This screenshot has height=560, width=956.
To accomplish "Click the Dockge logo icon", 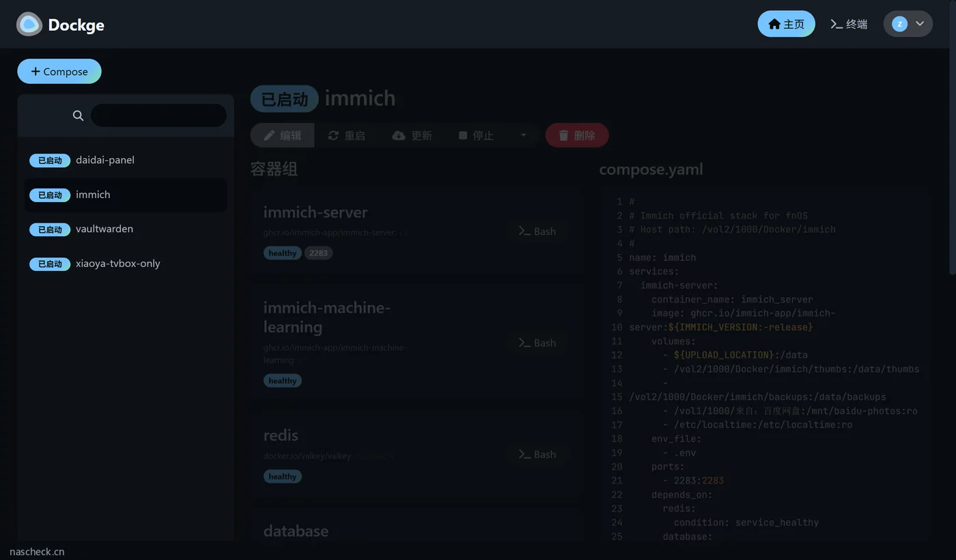I will (x=29, y=25).
